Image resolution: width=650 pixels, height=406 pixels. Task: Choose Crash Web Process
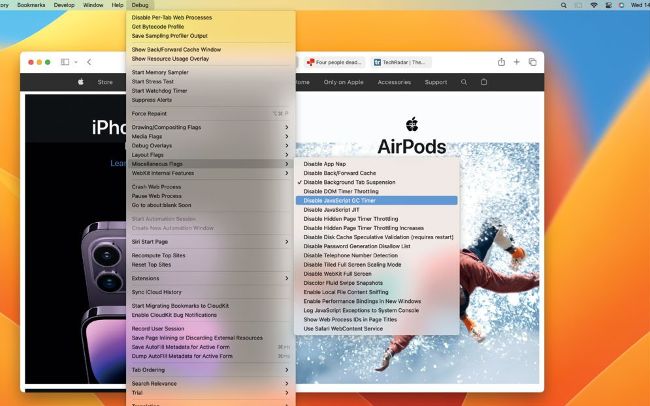[x=211, y=187]
